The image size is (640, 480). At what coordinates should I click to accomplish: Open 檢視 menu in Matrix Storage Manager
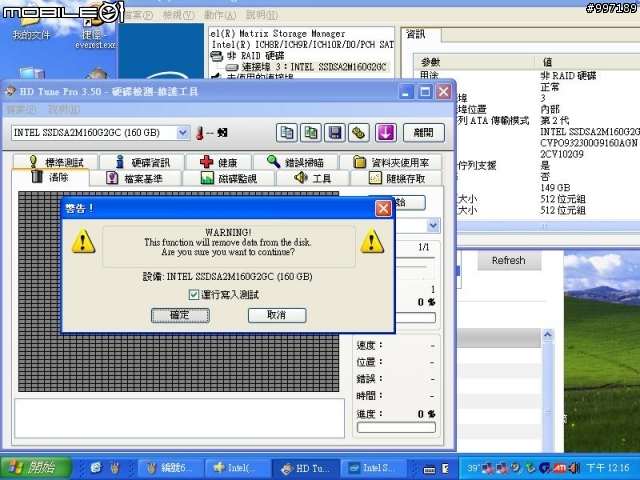(178, 15)
